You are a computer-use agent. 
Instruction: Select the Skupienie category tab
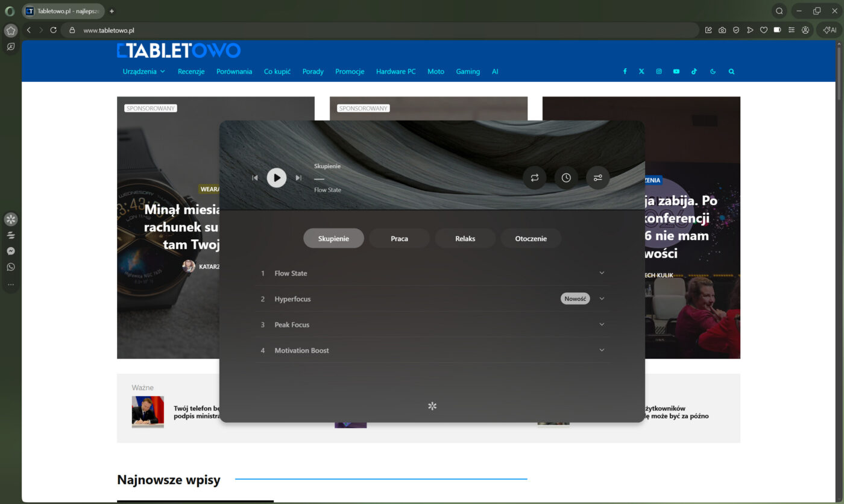tap(334, 238)
